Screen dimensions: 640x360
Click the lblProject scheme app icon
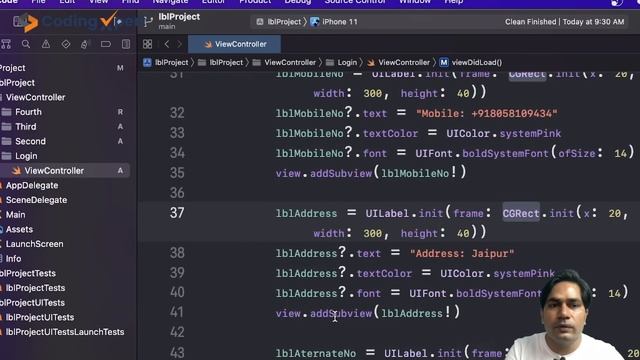260,22
